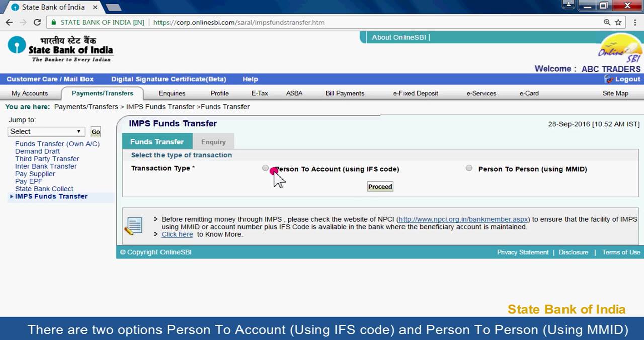This screenshot has width=644, height=340.
Task: Click the About OnlineSBI link
Action: point(399,37)
